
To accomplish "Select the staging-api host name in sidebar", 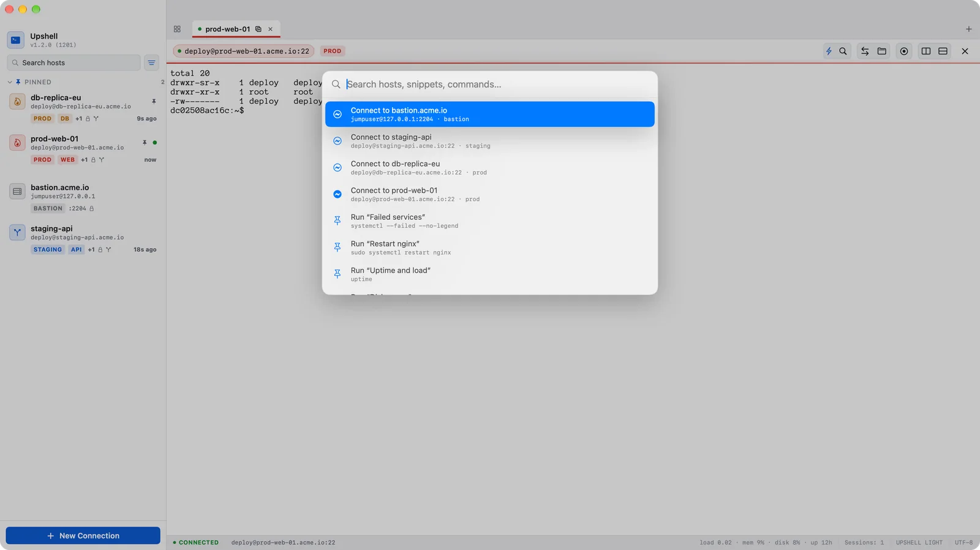I will (51, 228).
